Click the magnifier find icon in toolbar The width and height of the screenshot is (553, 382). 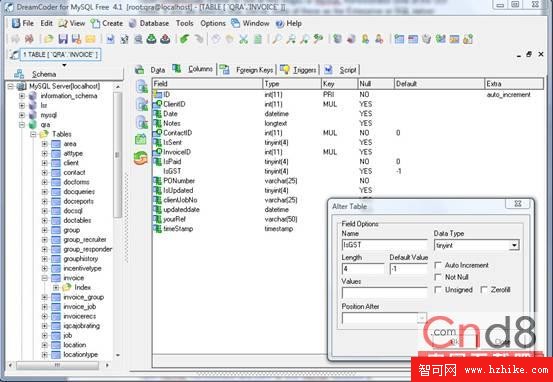coord(276,39)
